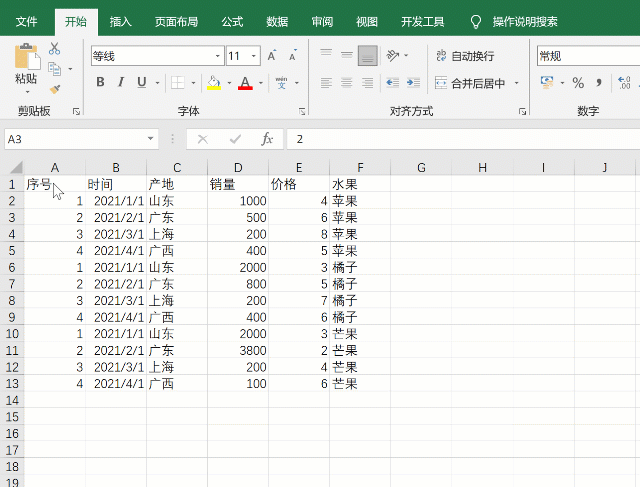Click the Decrease Indent icon

click(392, 83)
